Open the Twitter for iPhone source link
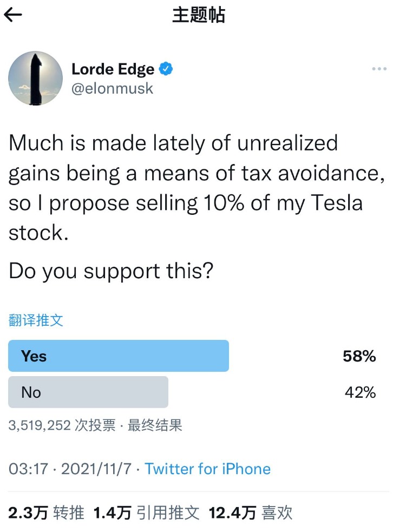Image resolution: width=406 pixels, height=532 pixels. pos(207,469)
